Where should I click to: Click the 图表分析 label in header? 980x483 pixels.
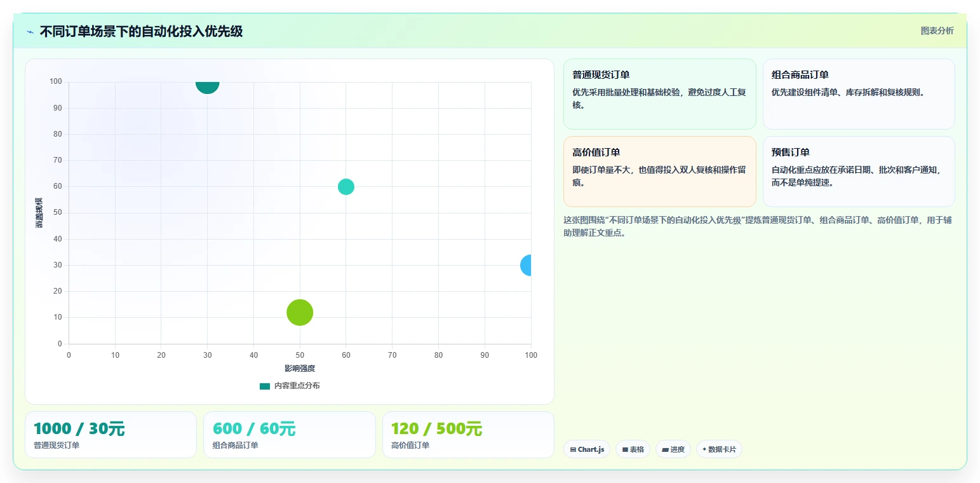coord(937,31)
